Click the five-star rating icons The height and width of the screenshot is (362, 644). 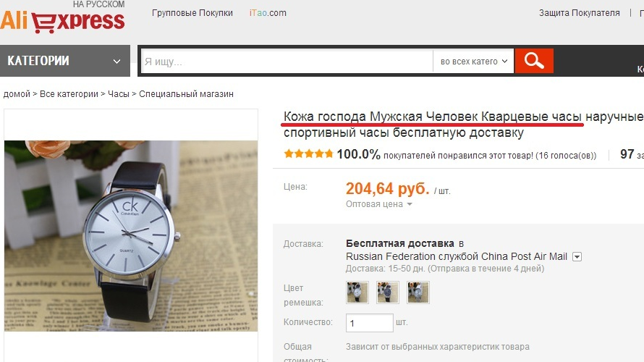[308, 154]
